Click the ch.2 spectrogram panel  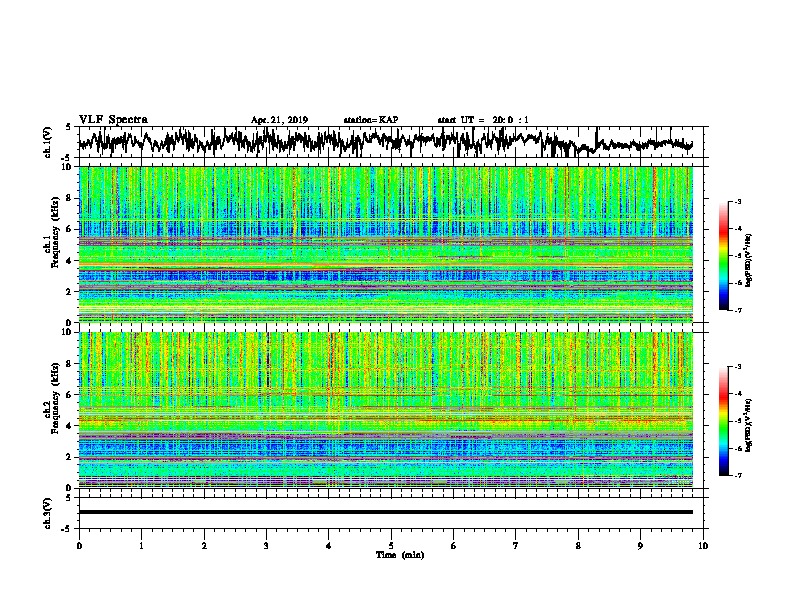coord(385,410)
